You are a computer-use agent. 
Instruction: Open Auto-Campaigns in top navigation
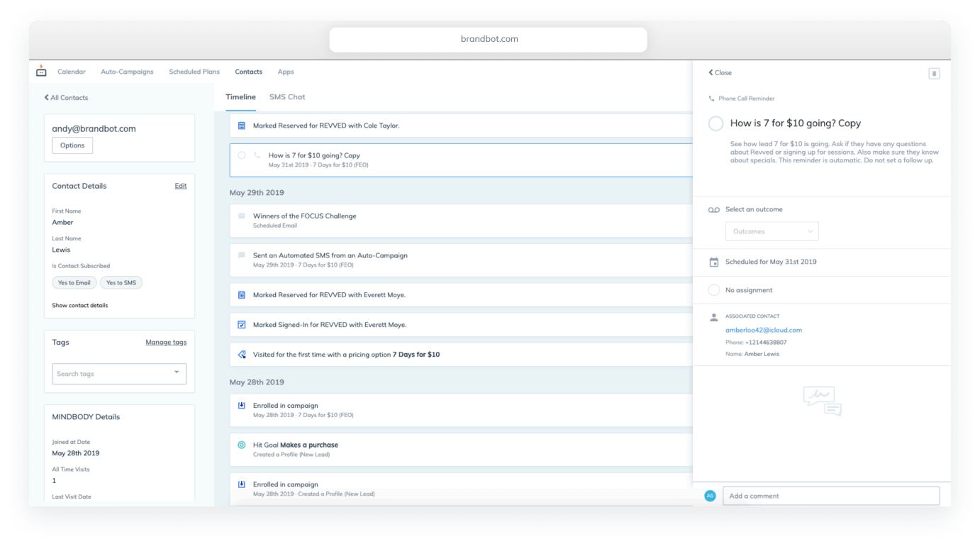click(127, 72)
